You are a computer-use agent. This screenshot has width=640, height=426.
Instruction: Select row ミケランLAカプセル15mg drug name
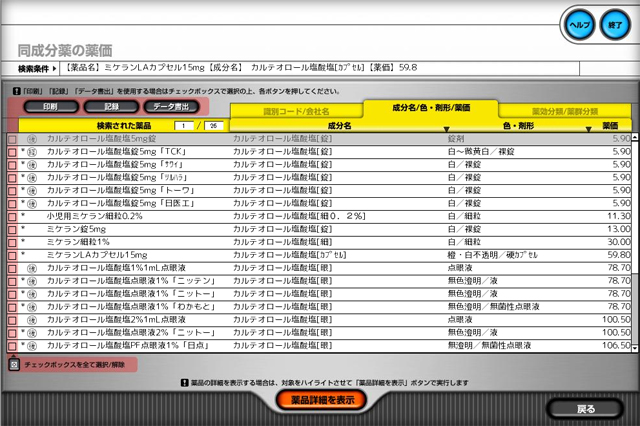97,255
